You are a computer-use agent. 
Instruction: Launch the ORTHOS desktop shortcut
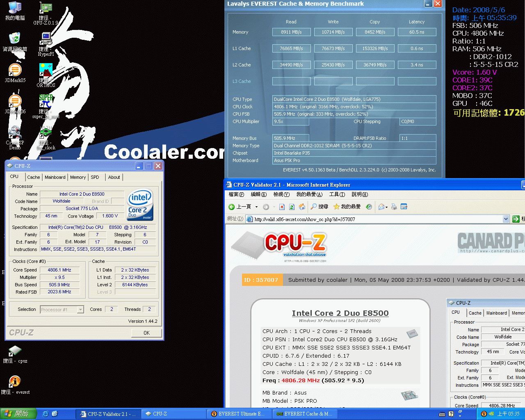coord(46,75)
